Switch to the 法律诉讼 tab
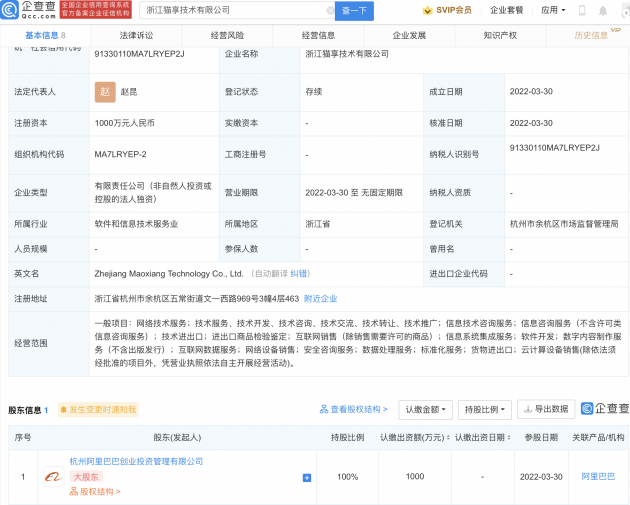The image size is (630, 505). [x=136, y=35]
